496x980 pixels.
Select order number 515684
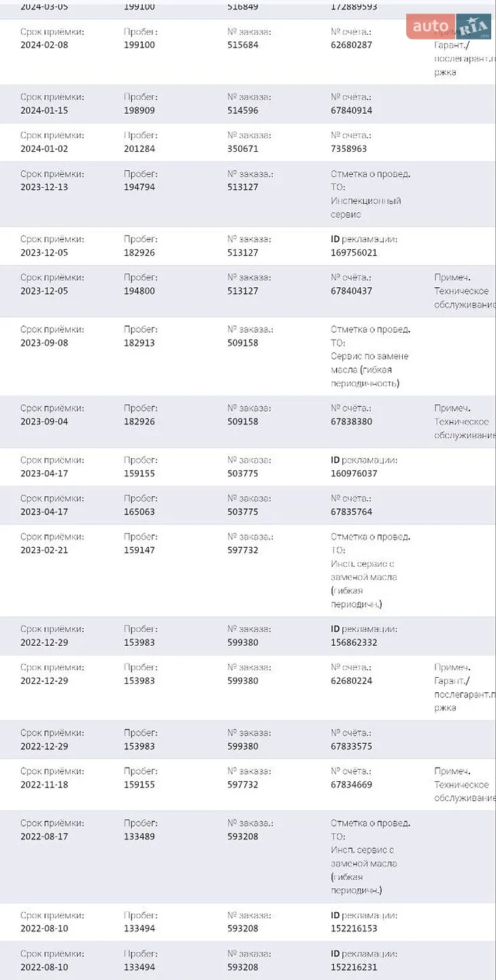[243, 45]
